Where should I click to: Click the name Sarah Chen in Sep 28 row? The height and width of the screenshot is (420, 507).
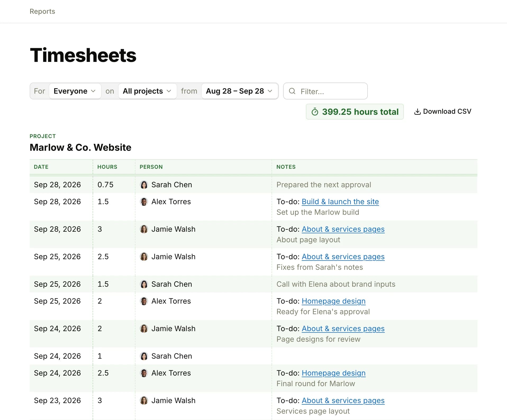point(172,185)
